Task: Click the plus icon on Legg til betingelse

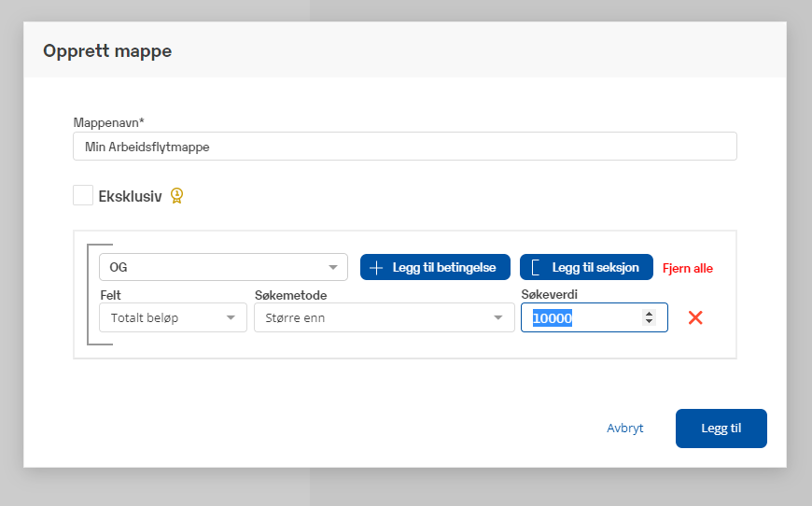Action: tap(376, 268)
